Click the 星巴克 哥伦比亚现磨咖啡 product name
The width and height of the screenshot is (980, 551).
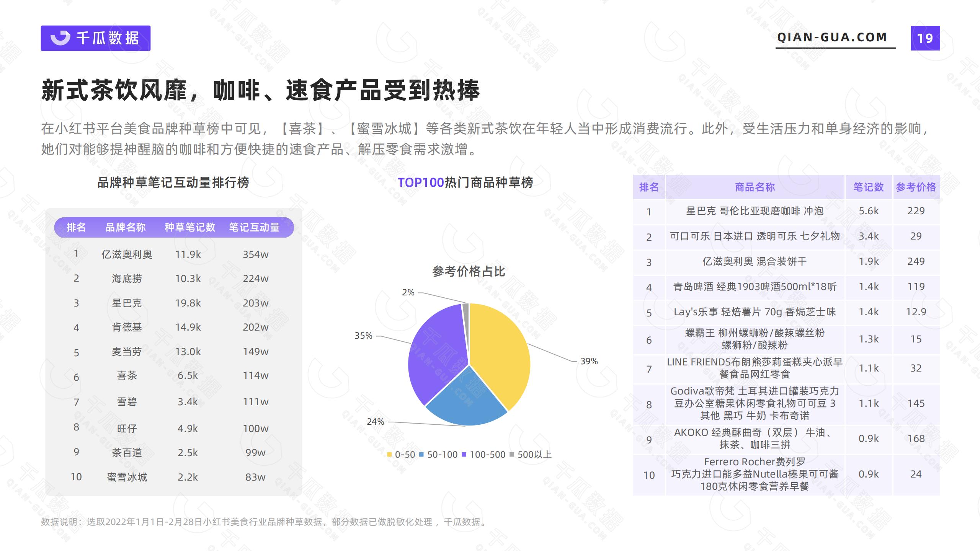755,211
